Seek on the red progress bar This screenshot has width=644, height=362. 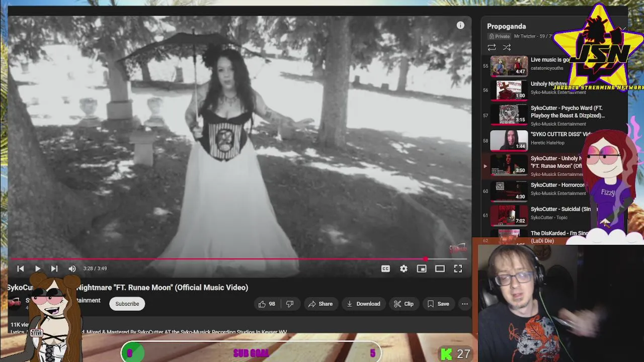(239, 259)
